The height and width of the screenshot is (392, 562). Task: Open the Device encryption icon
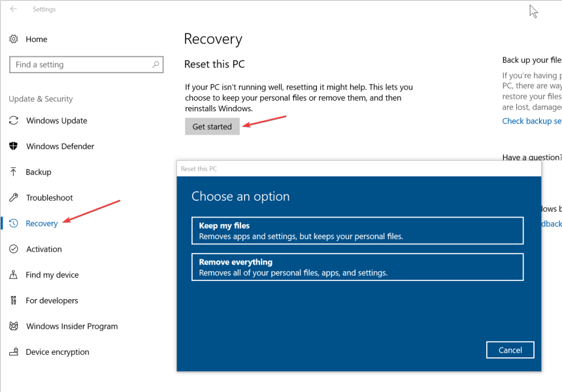pos(14,351)
